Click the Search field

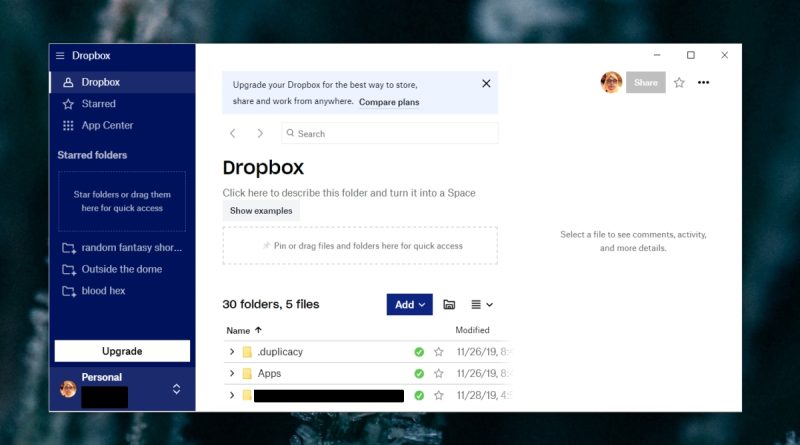pyautogui.click(x=389, y=133)
